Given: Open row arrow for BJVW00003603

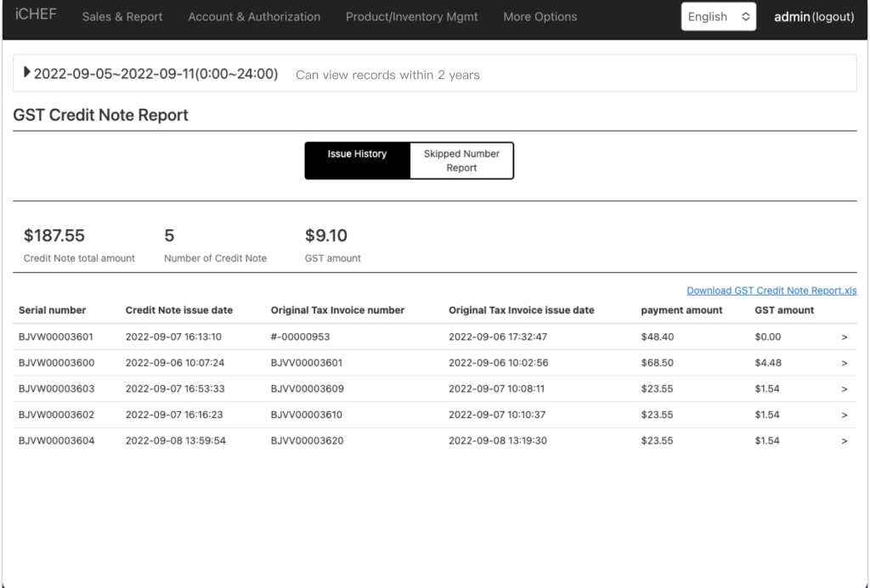Looking at the screenshot, I should tap(844, 389).
